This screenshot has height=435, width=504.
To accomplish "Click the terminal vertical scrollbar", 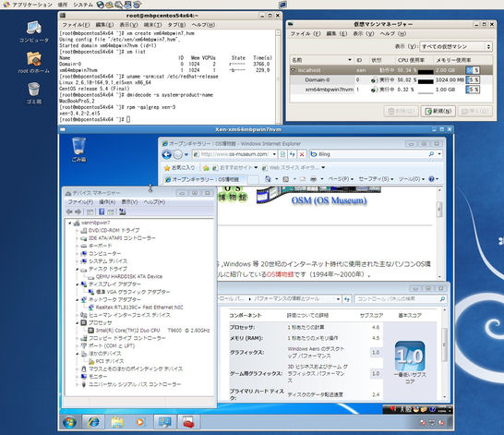I will click(x=278, y=78).
